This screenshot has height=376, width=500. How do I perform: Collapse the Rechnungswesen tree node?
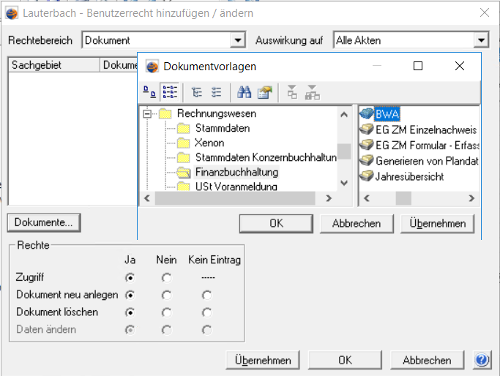tap(147, 114)
